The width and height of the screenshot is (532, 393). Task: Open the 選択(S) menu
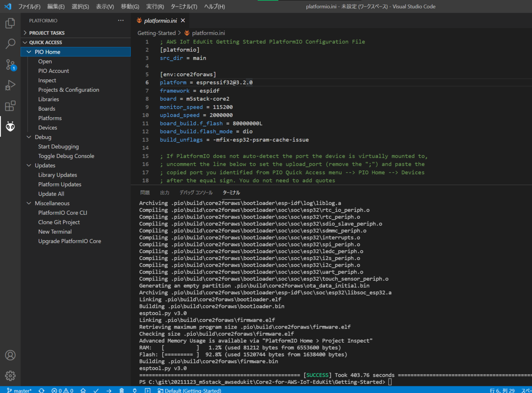coord(80,7)
